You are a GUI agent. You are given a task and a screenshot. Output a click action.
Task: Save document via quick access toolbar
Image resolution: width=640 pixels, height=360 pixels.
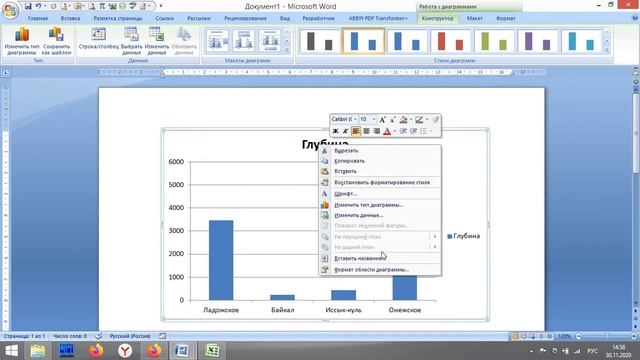pyautogui.click(x=28, y=6)
